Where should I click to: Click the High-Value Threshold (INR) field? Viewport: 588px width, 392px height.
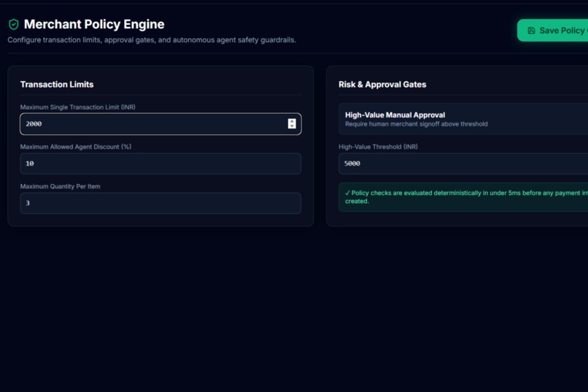(463, 164)
